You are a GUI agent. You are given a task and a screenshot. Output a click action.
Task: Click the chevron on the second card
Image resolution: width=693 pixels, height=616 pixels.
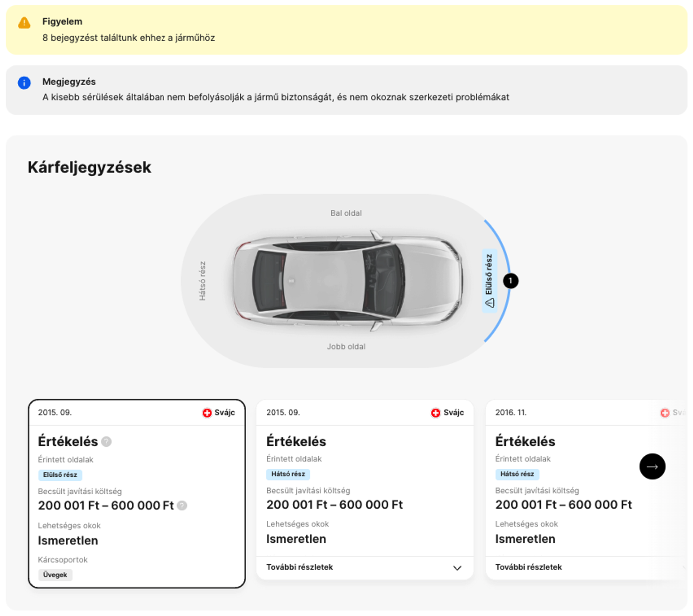[457, 568]
